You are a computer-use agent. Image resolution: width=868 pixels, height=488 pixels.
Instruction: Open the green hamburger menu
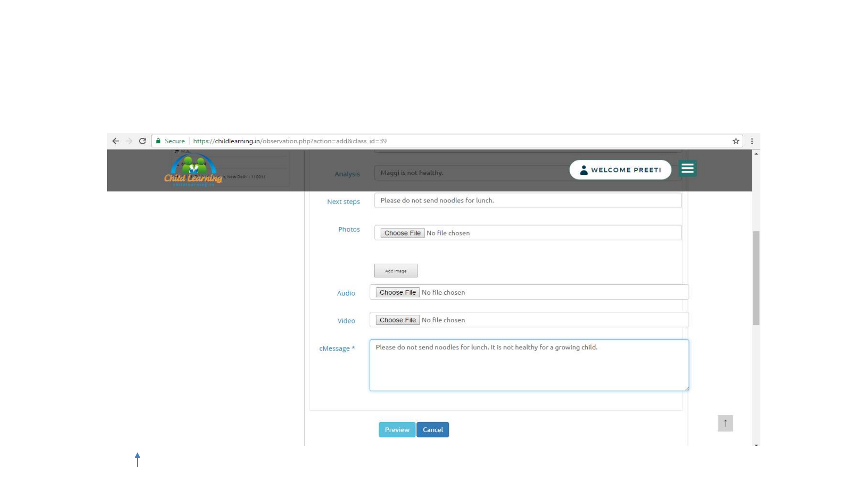[687, 169]
